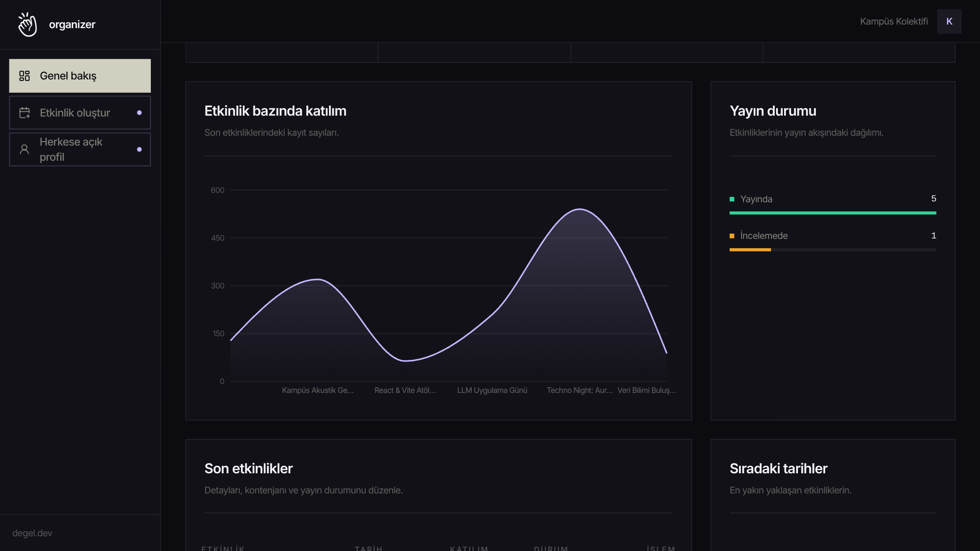Open Herkese açık profil in the sidebar

click(80, 149)
